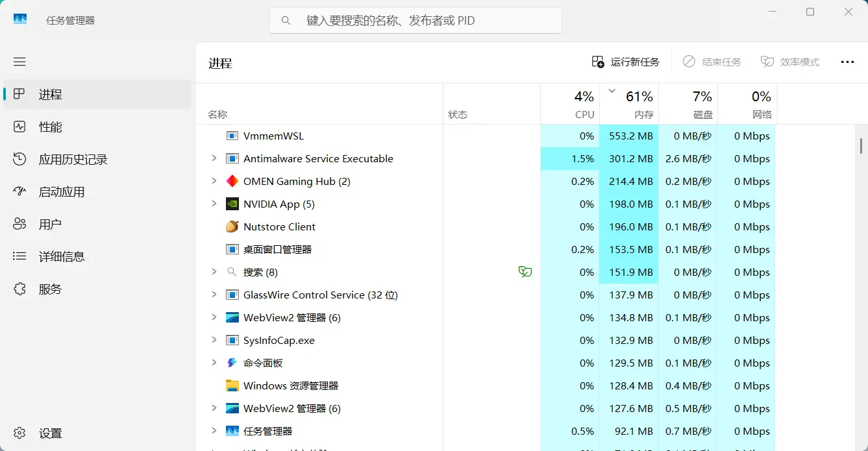The width and height of the screenshot is (868, 451).
Task: Open the three-dot more options menu
Action: (847, 62)
